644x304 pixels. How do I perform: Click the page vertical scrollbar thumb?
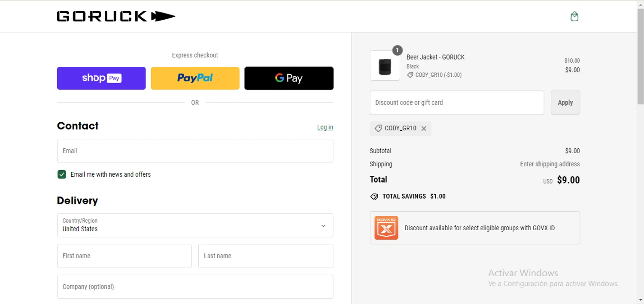click(640, 56)
